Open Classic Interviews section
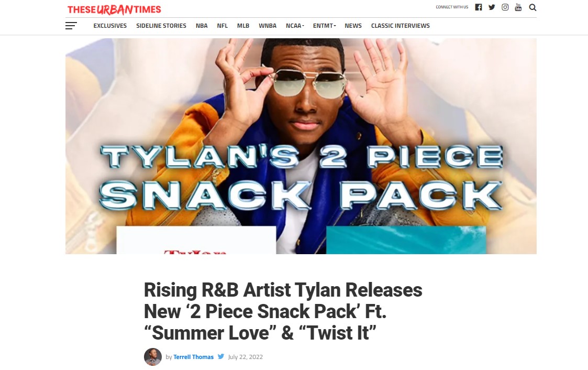Viewport: 588px width, 370px height. pyautogui.click(x=400, y=26)
